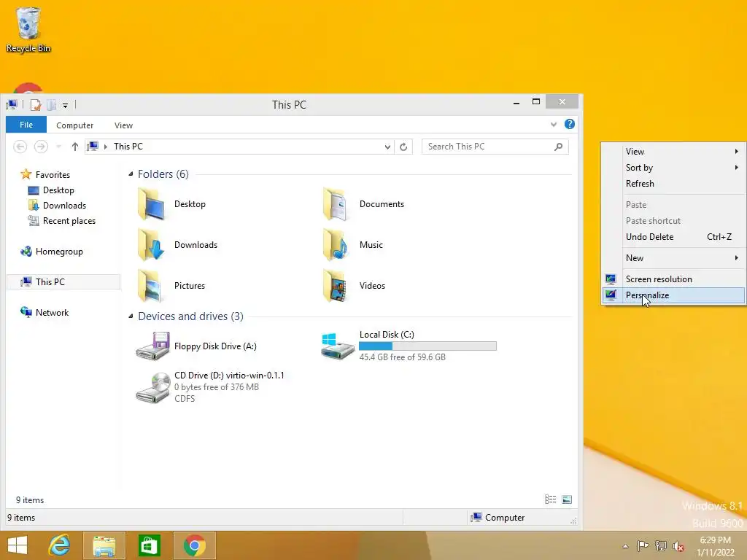The image size is (747, 560).
Task: Expand the ribbon with the chevron arrow
Action: tap(554, 125)
